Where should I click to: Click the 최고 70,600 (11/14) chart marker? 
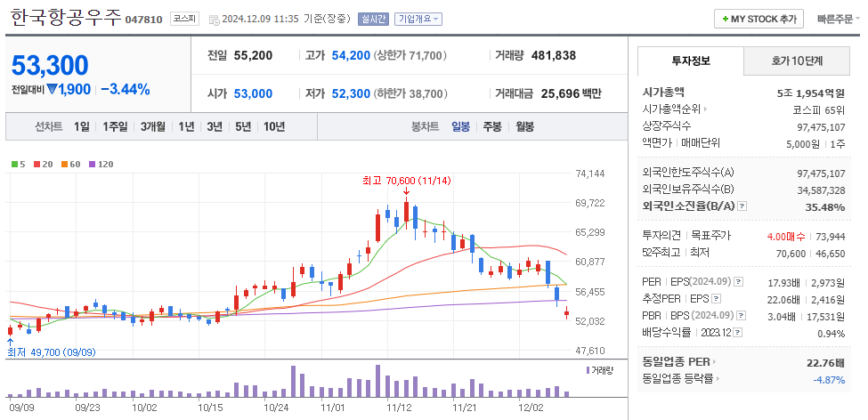408,181
